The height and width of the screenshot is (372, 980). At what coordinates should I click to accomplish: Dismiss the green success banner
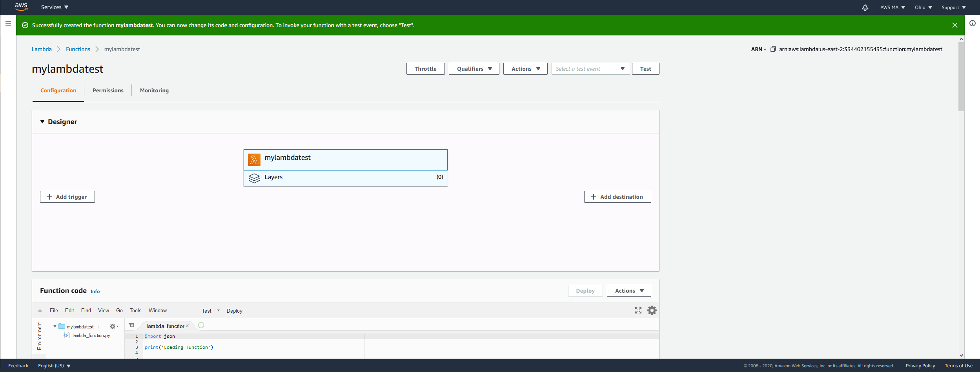pos(955,25)
